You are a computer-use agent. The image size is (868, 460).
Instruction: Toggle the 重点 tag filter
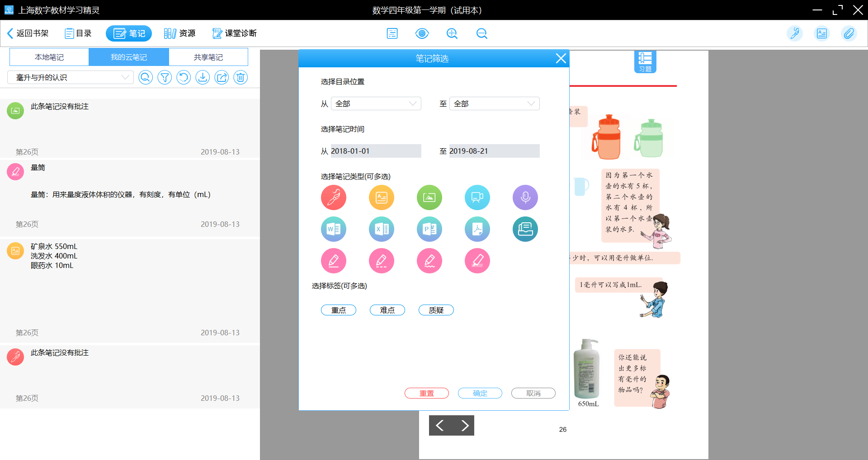[339, 310]
